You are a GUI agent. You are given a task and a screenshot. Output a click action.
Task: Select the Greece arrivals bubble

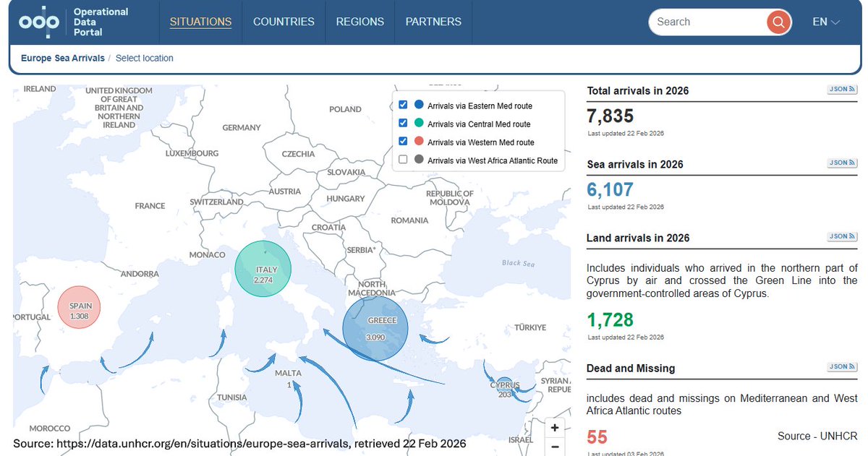coord(375,329)
